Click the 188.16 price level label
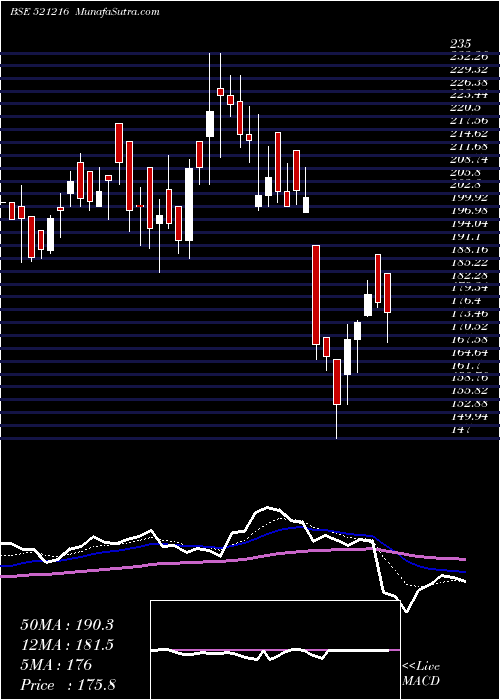Image resolution: width=500 pixels, height=700 pixels. 469,250
